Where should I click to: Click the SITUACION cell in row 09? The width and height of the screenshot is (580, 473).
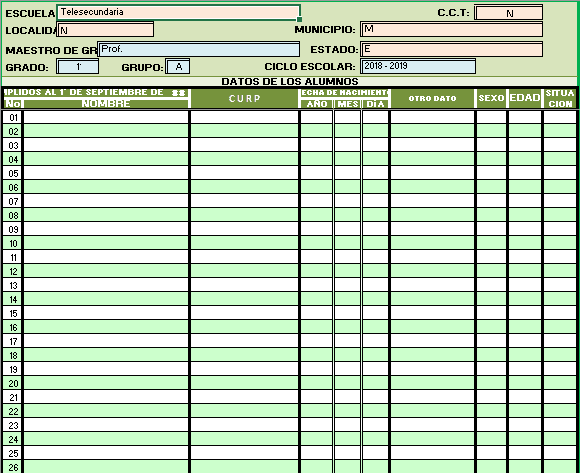click(x=560, y=229)
